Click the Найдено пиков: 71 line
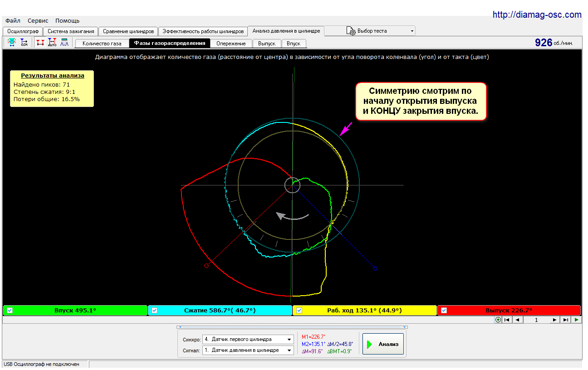The height and width of the screenshot is (370, 588). pos(42,84)
